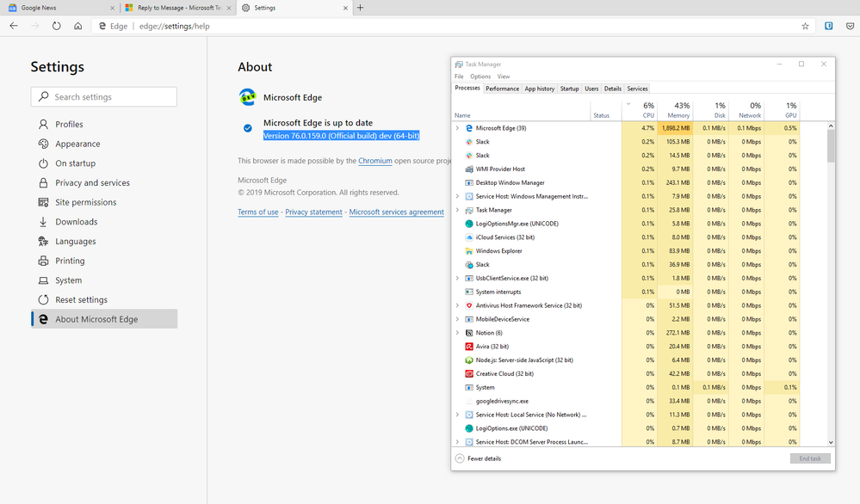This screenshot has width=860, height=504.
Task: Select the Desktop Window Manager process
Action: click(627, 183)
